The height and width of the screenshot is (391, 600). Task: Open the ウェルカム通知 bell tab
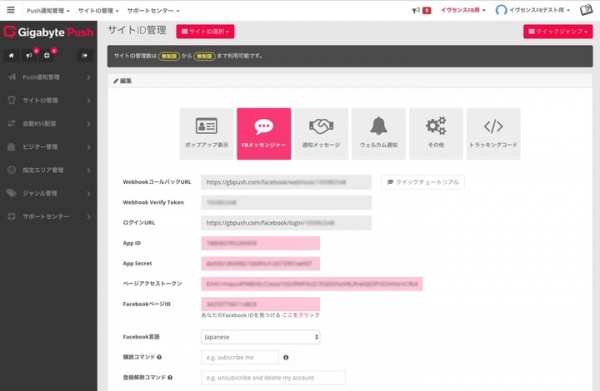(x=379, y=134)
